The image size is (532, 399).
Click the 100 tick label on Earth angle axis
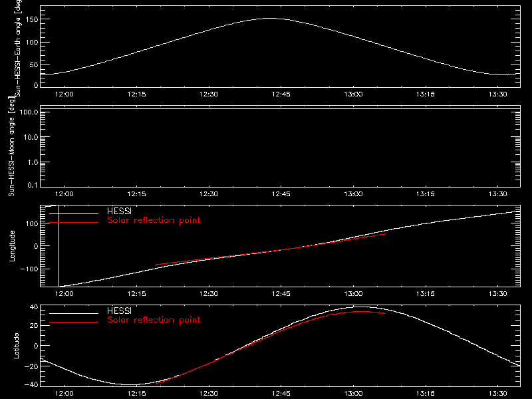(32, 42)
